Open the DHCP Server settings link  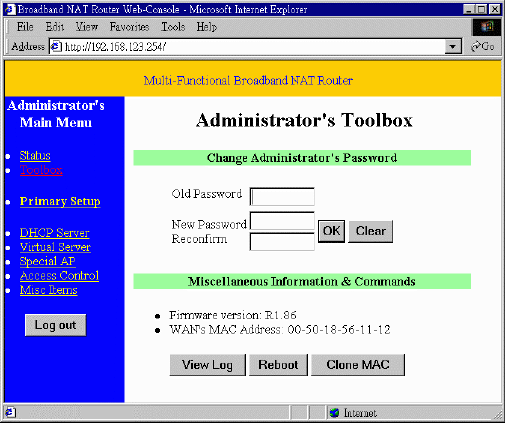click(55, 233)
